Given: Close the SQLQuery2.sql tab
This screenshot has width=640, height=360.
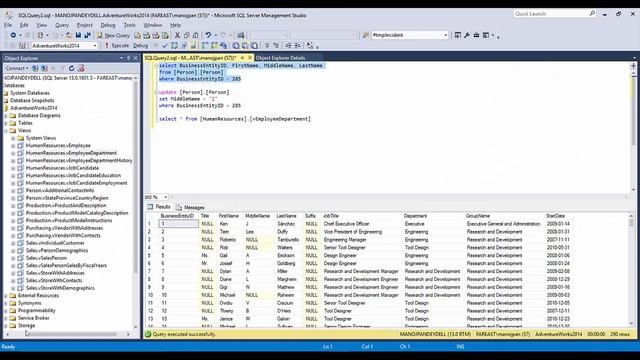Looking at the screenshot, I should coord(250,58).
